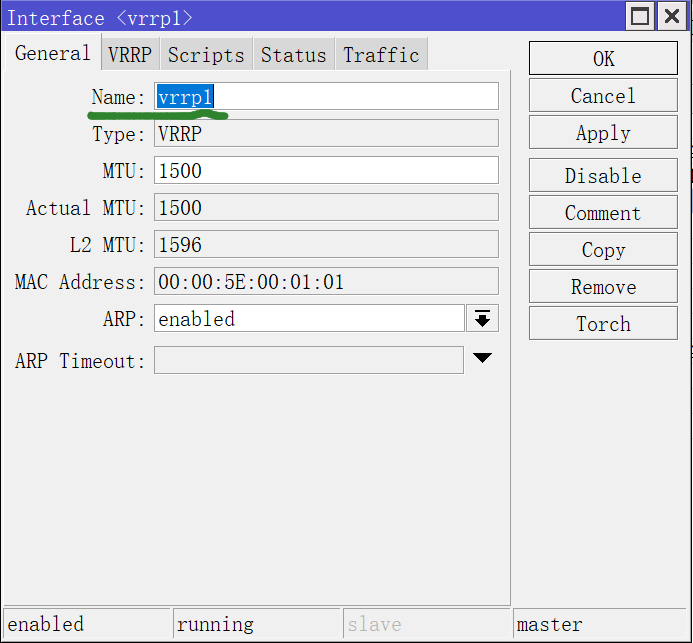Copy the vrrp1 interface

click(x=603, y=250)
